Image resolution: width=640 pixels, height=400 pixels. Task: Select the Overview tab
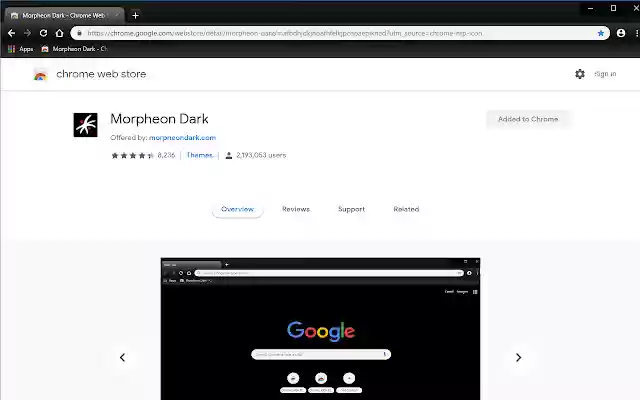(238, 209)
